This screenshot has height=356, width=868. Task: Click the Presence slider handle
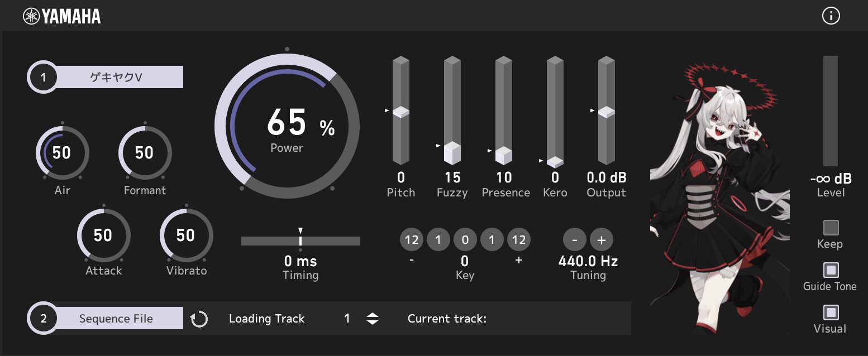(x=504, y=155)
